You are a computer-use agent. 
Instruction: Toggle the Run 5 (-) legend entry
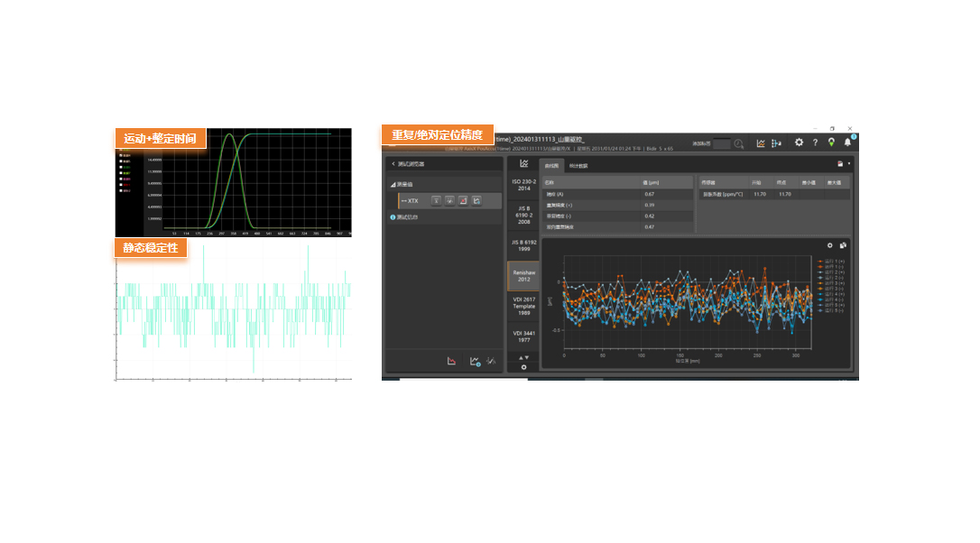(x=831, y=310)
